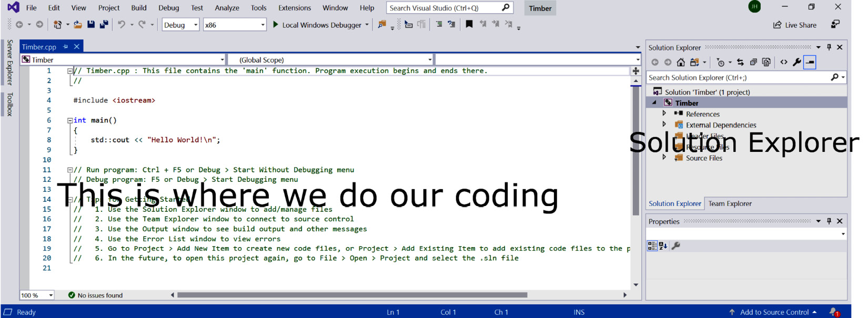
Task: Click the Pending Changes Filter clock icon
Action: [x=721, y=63]
